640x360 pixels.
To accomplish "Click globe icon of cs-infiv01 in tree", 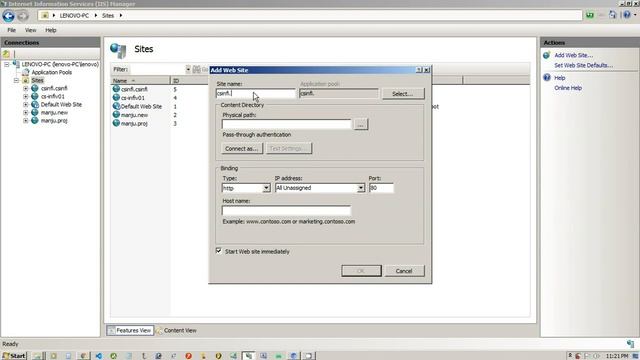I will point(35,96).
